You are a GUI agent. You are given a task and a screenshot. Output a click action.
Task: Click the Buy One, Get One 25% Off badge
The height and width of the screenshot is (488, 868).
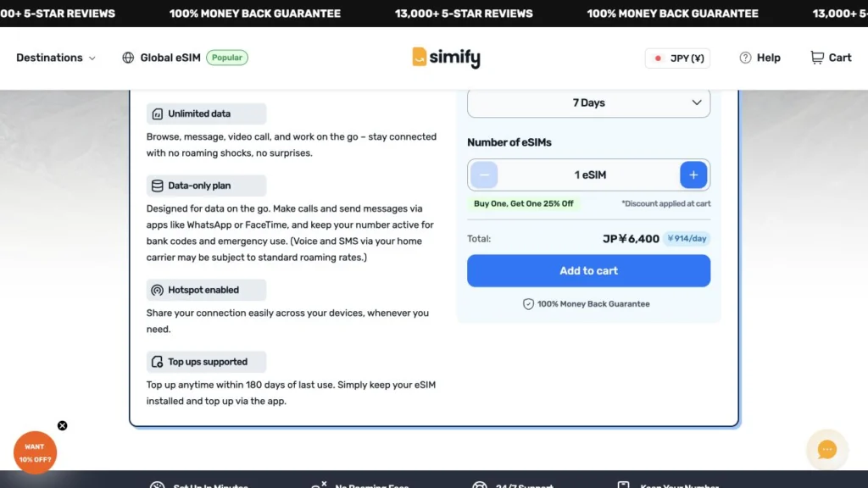pyautogui.click(x=523, y=203)
